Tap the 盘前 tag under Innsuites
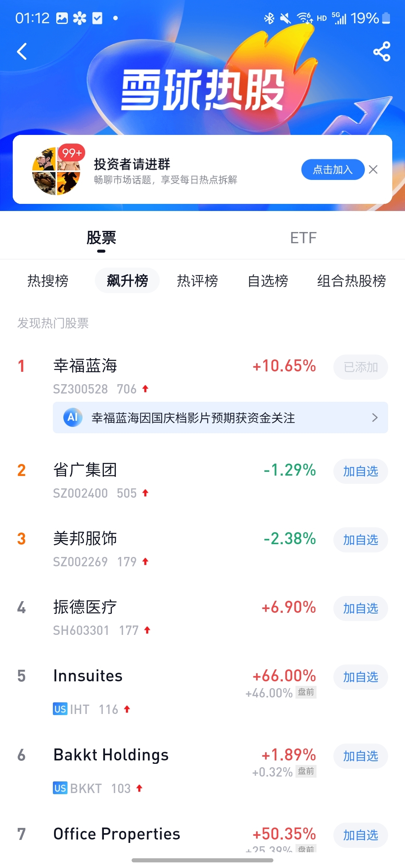The height and width of the screenshot is (868, 405). (x=306, y=692)
